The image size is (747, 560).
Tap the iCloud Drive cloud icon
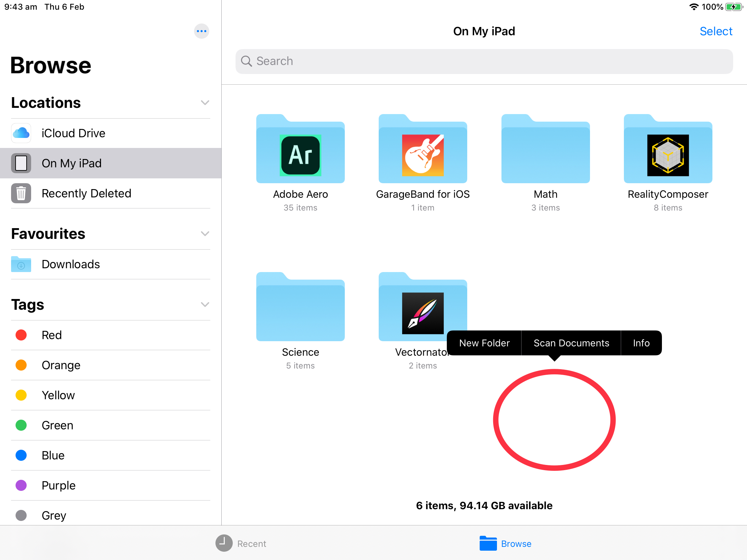tap(21, 133)
